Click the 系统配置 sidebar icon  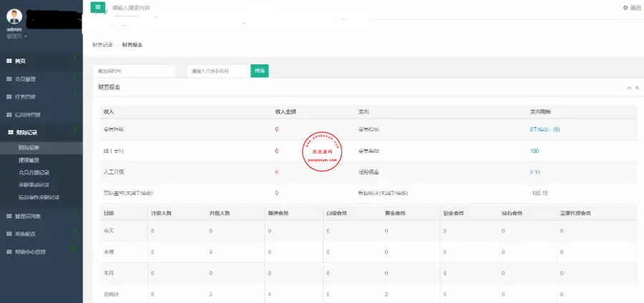point(9,234)
